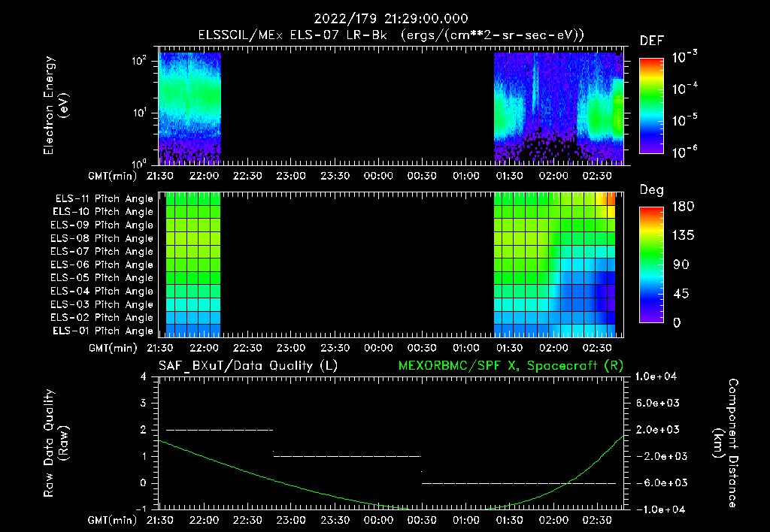Click the ELS-03 Pitch Angle row label
The width and height of the screenshot is (770, 532).
click(102, 304)
